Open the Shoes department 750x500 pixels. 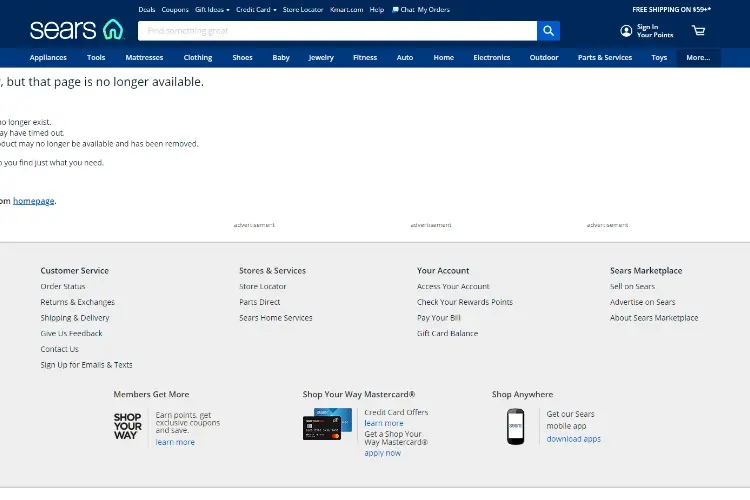[243, 57]
